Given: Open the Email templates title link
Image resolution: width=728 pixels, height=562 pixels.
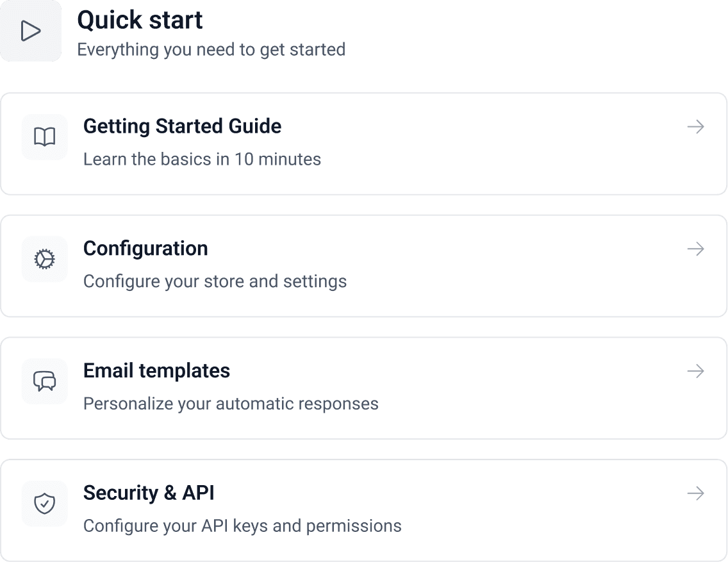Looking at the screenshot, I should (x=156, y=371).
